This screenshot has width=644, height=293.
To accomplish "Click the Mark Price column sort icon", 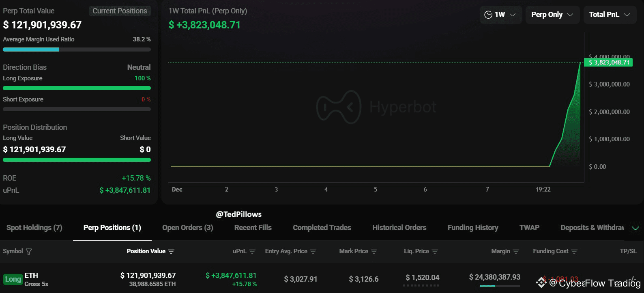I will pyautogui.click(x=374, y=252).
